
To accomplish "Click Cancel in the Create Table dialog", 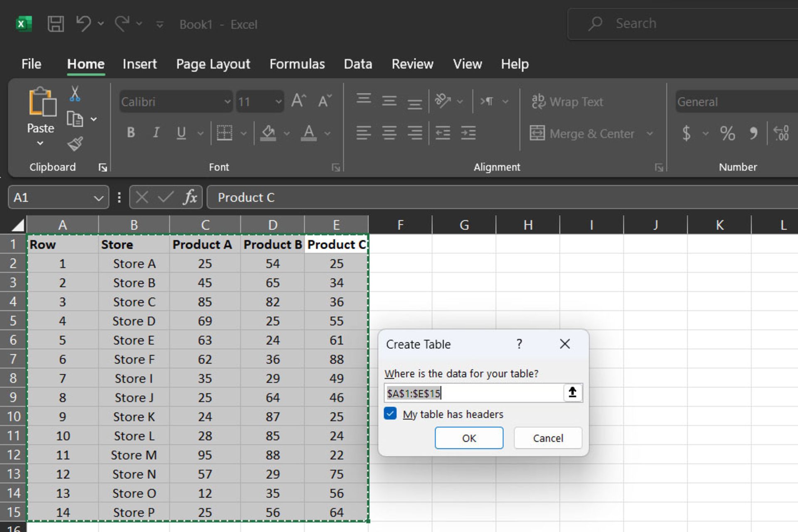I will tap(547, 438).
